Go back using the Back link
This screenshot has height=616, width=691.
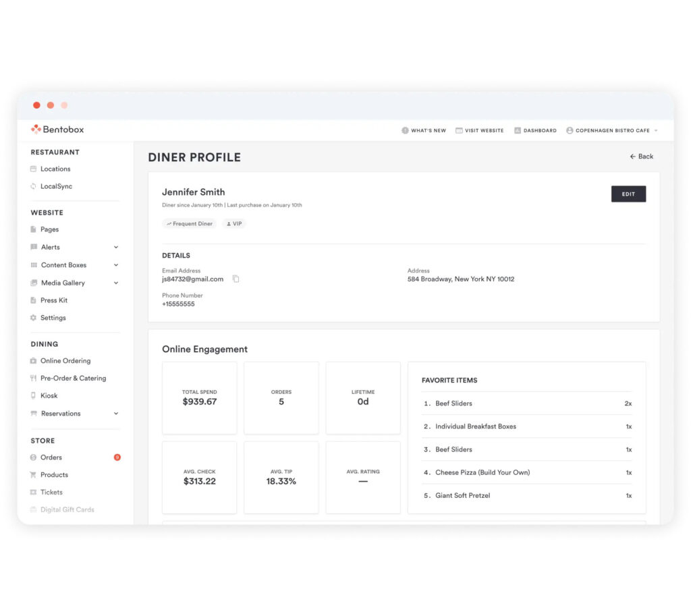[640, 156]
